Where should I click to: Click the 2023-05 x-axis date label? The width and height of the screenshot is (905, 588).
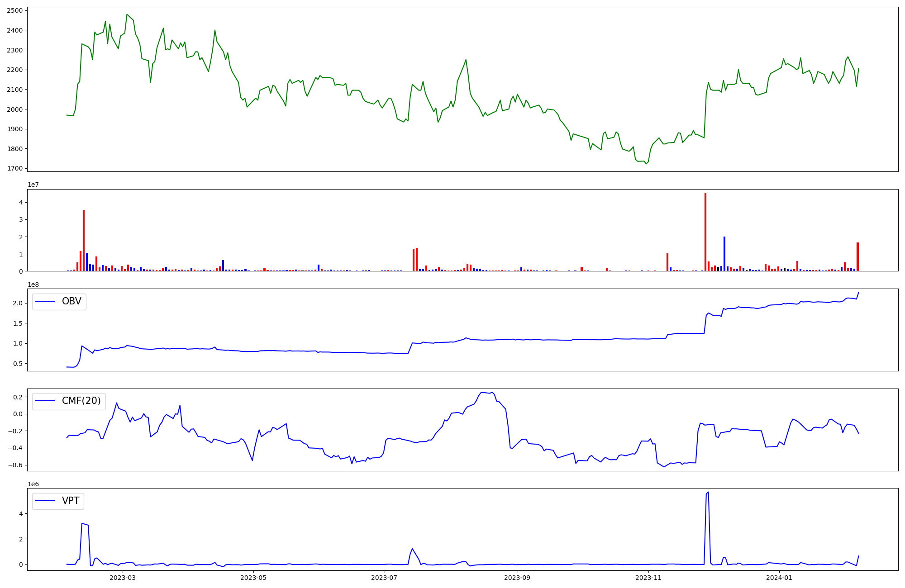pyautogui.click(x=253, y=578)
